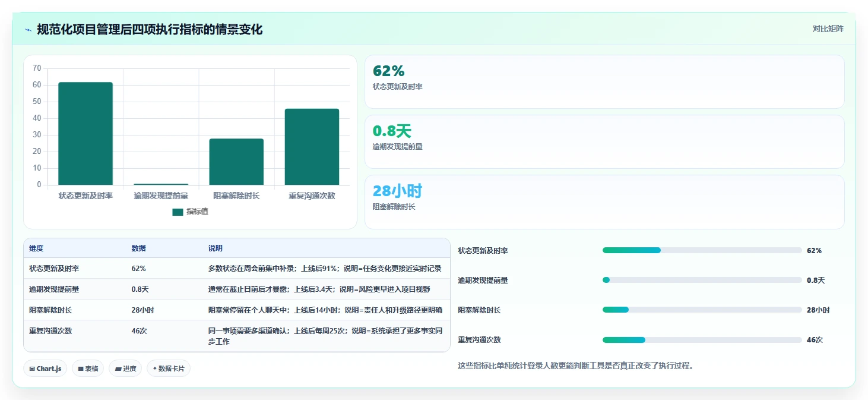Click the 逾期发现提前量 x-axis label under the chart
This screenshot has width=868, height=400.
click(x=161, y=196)
